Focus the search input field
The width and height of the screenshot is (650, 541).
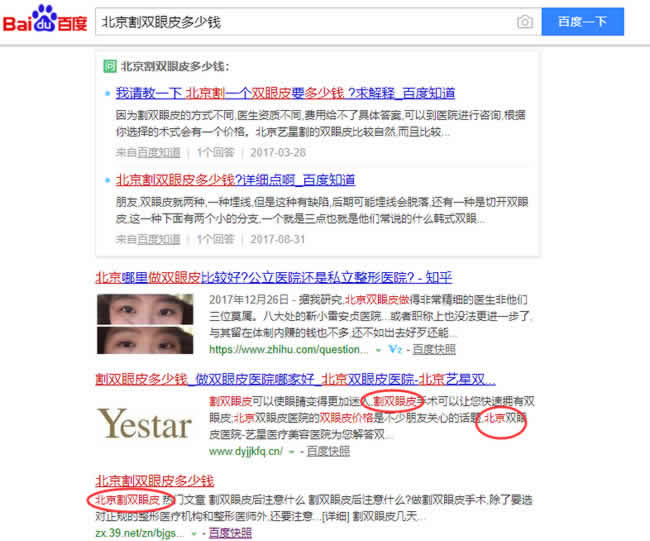[305, 22]
